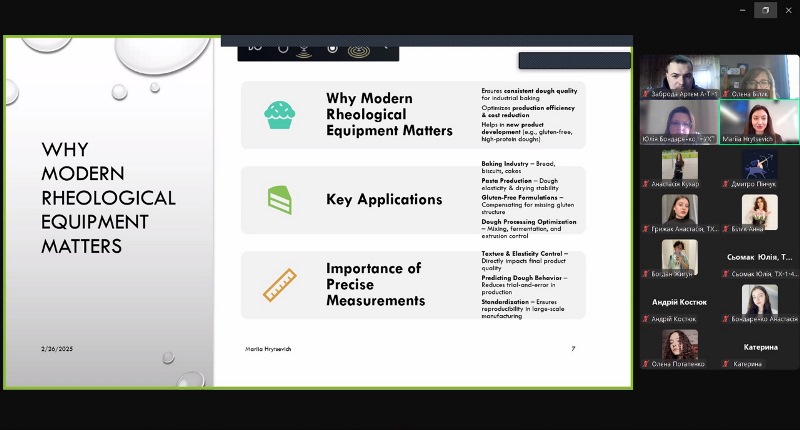
Task: Click the 'Ensures consistent dough quality' bullet
Action: pos(529,94)
